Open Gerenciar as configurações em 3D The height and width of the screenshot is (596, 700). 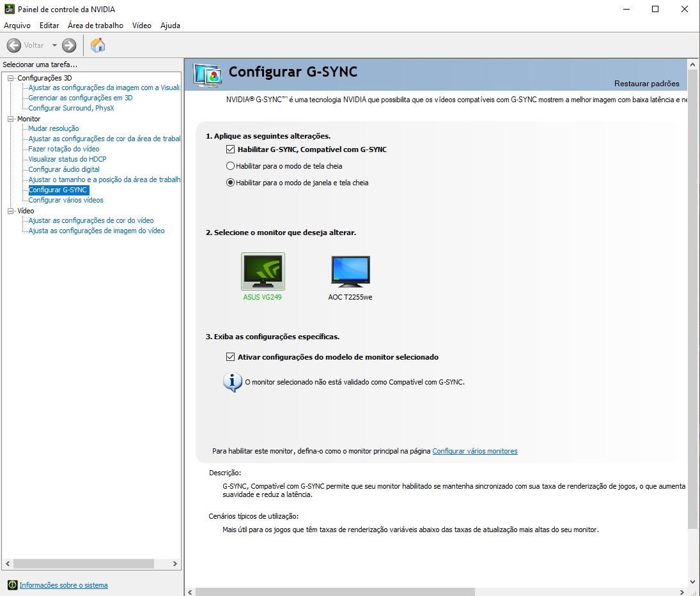(81, 98)
